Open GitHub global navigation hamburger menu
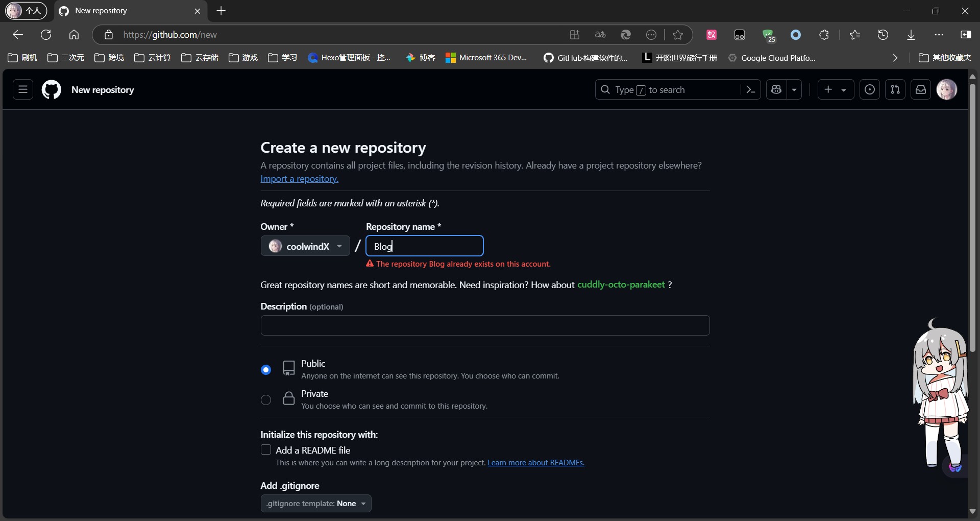The image size is (980, 521). pyautogui.click(x=23, y=90)
